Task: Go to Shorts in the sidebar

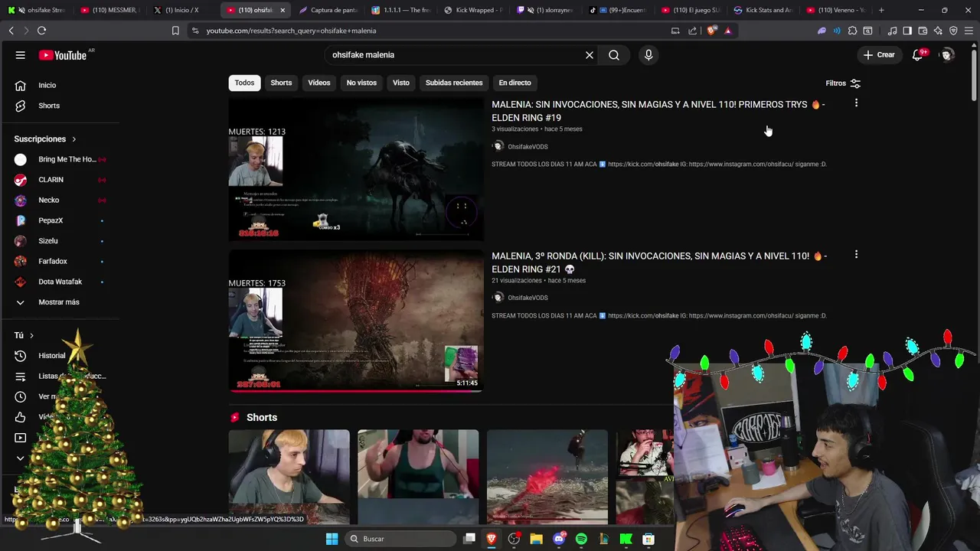Action: click(48, 106)
